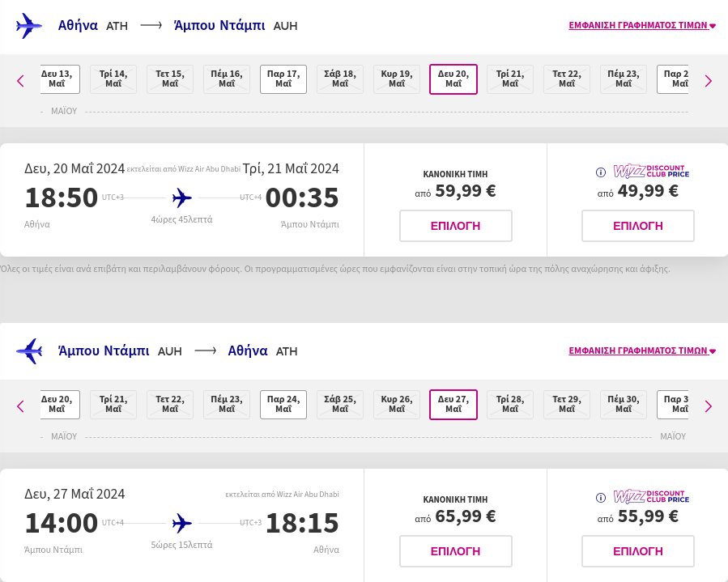Choose return regular price 65,99 € ΕΠΙΛΟΓΗ
Screen dimensions: 728x582
click(x=456, y=551)
